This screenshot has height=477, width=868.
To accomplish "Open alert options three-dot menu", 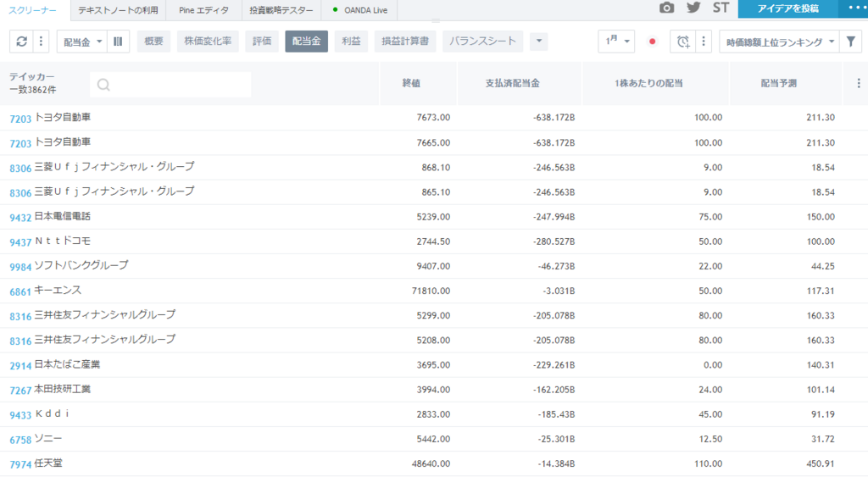I will [704, 42].
